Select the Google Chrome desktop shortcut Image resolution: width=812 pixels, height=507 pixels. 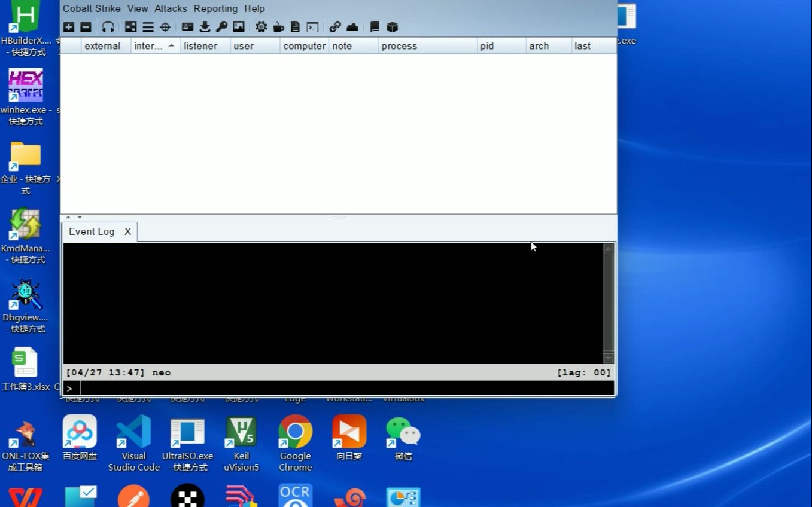pos(295,444)
